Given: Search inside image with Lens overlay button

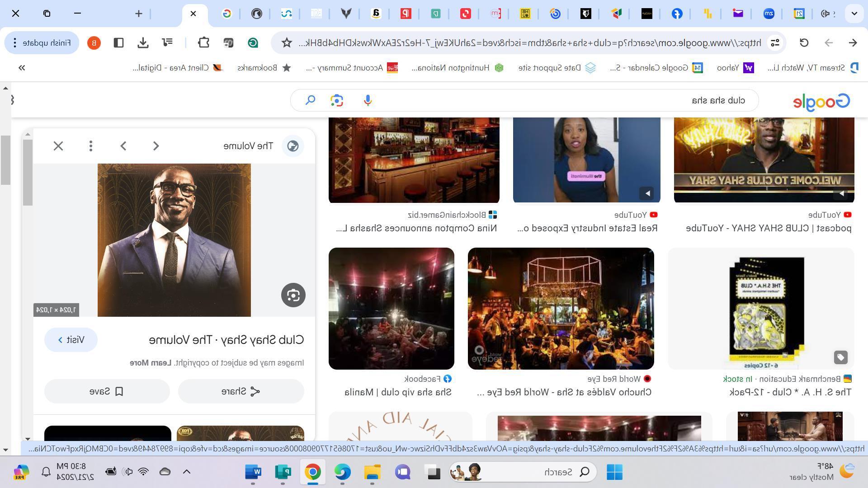Looking at the screenshot, I should (x=293, y=295).
